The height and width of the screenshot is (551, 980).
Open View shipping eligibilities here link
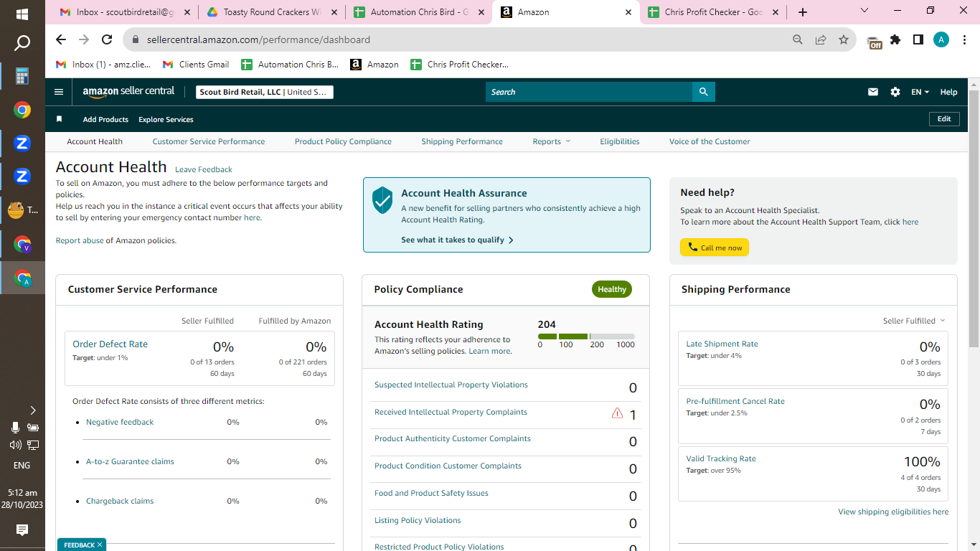pyautogui.click(x=893, y=512)
